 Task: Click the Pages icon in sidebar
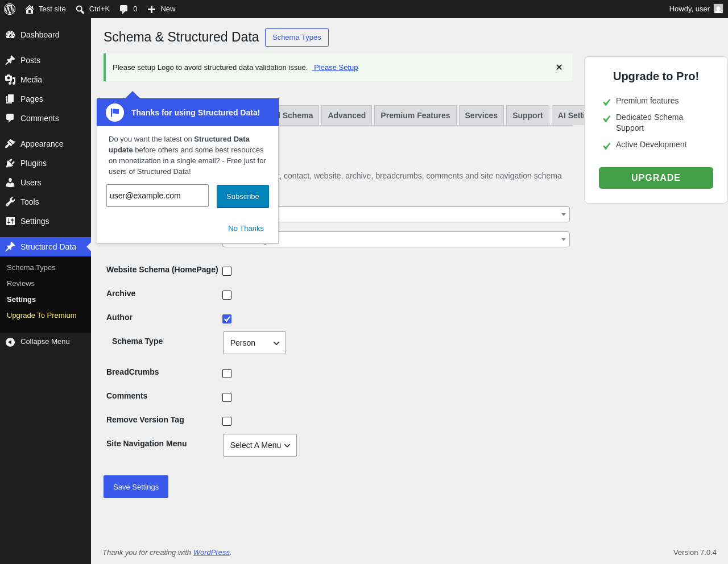coord(10,99)
